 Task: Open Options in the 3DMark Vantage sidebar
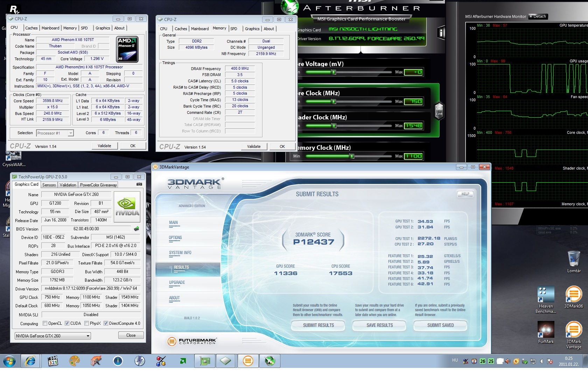click(x=175, y=238)
